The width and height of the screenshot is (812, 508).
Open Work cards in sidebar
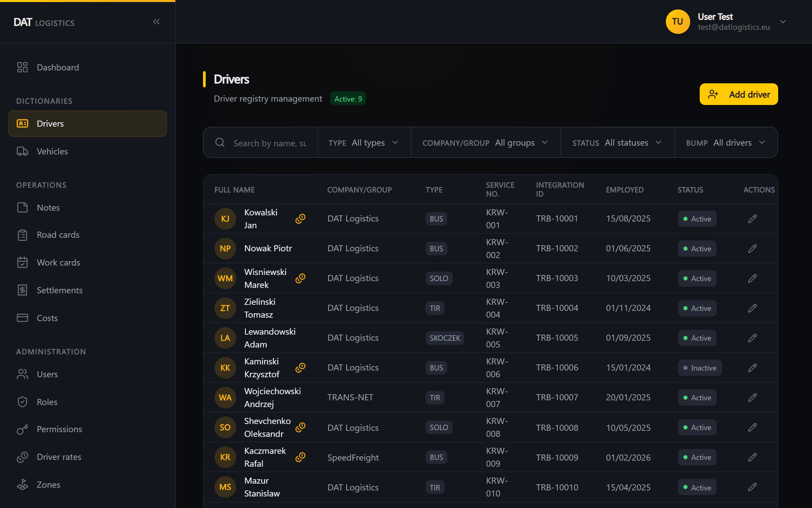87,262
